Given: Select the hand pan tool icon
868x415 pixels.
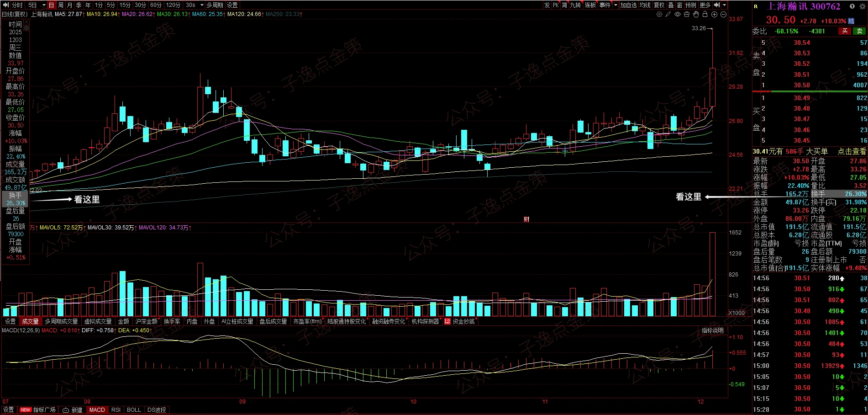Looking at the screenshot, I should [x=696, y=14].
